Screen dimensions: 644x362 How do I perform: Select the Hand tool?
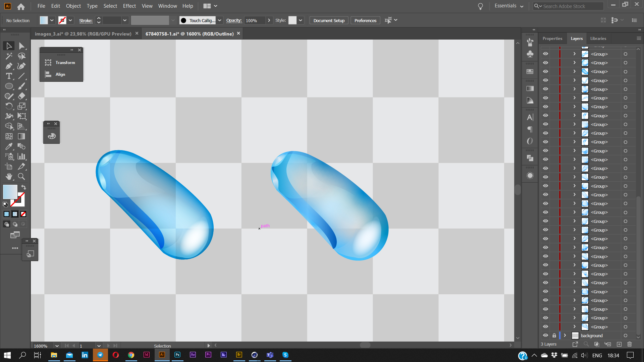point(9,177)
